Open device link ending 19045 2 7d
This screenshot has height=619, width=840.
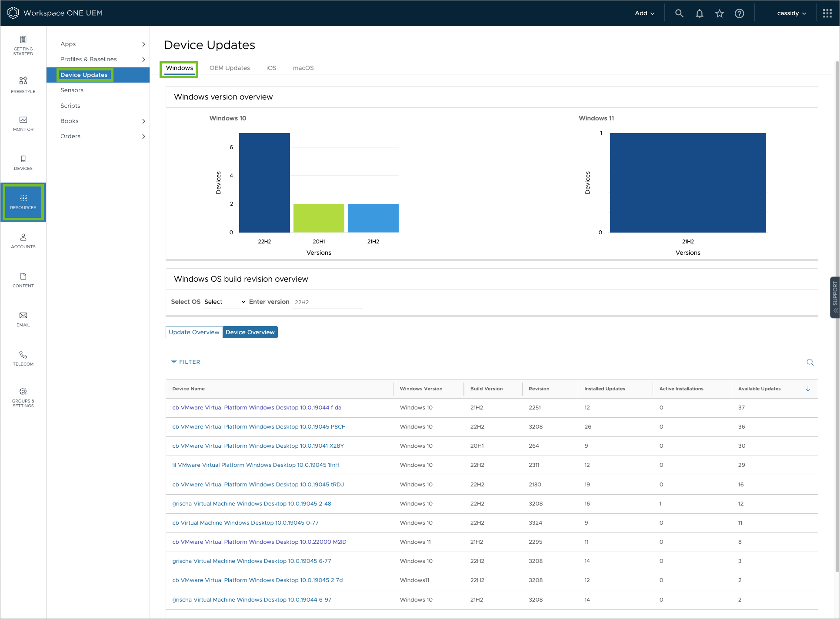click(257, 580)
